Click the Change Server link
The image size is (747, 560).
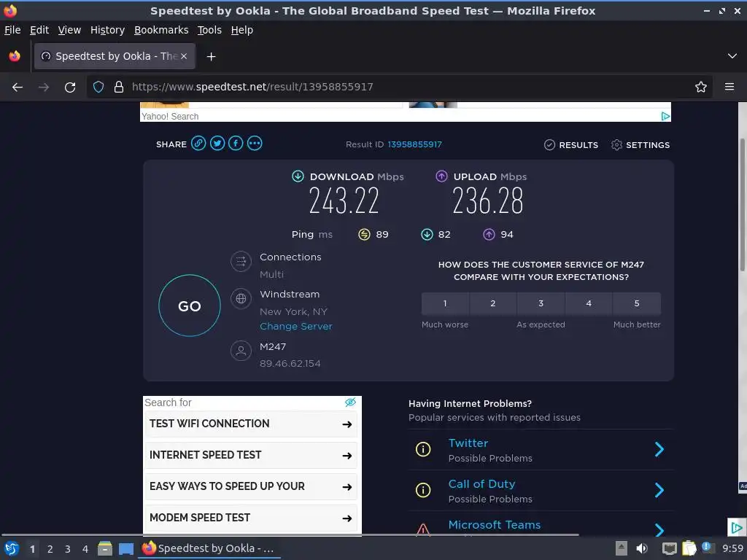click(296, 326)
